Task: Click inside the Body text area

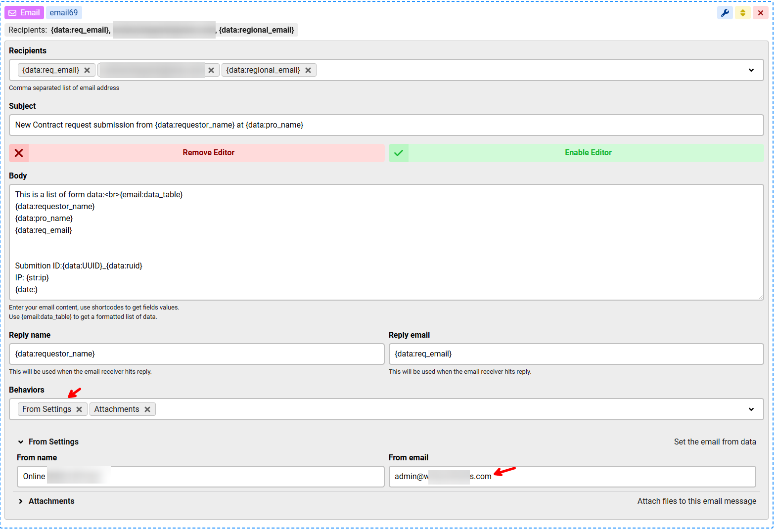Action: tap(386, 242)
